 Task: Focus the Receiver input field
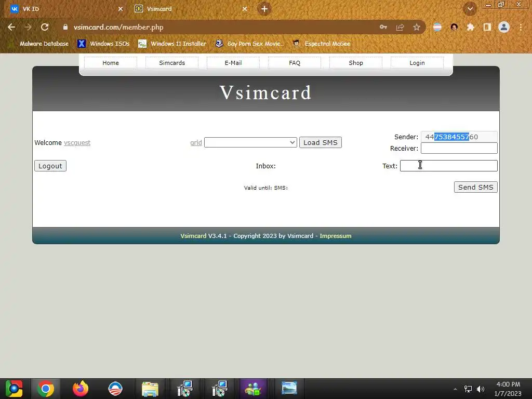459,148
